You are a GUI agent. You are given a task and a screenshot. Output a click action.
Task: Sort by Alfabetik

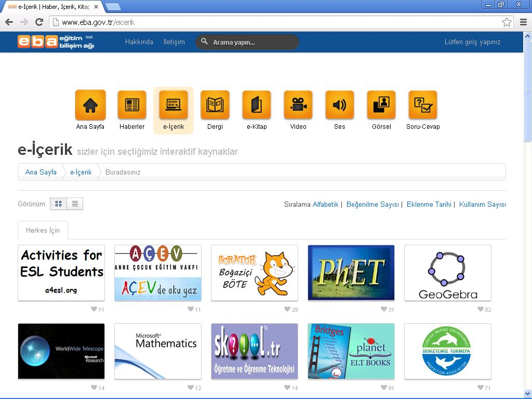pyautogui.click(x=325, y=204)
